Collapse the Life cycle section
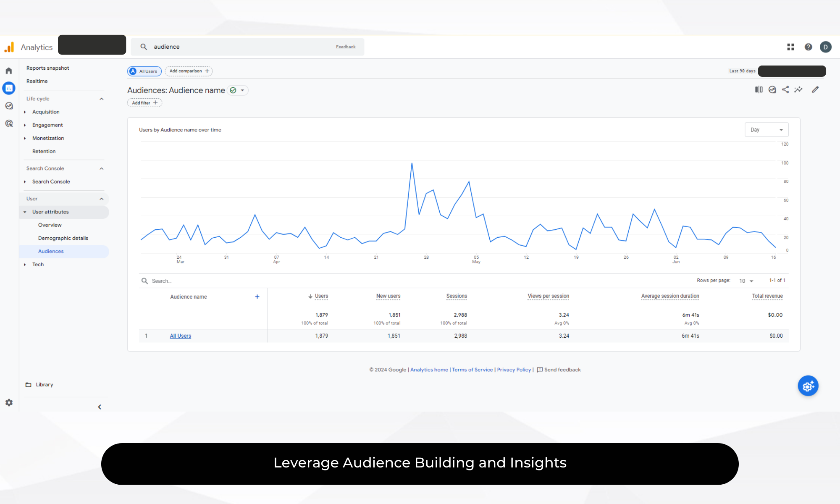This screenshot has height=504, width=840. (x=101, y=99)
